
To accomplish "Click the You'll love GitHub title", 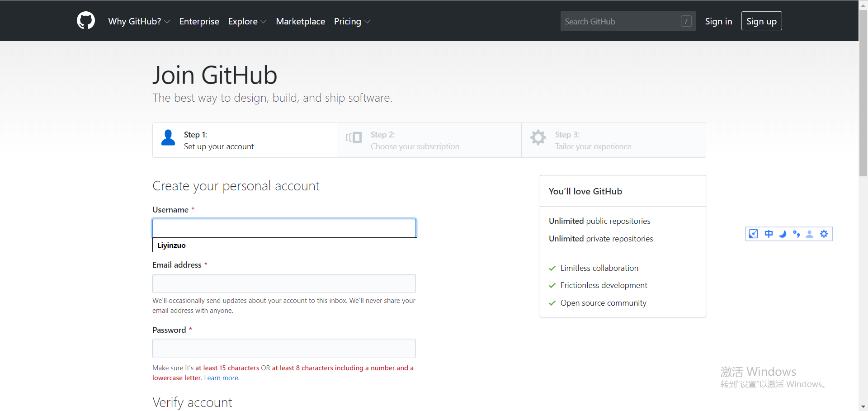I will (585, 191).
